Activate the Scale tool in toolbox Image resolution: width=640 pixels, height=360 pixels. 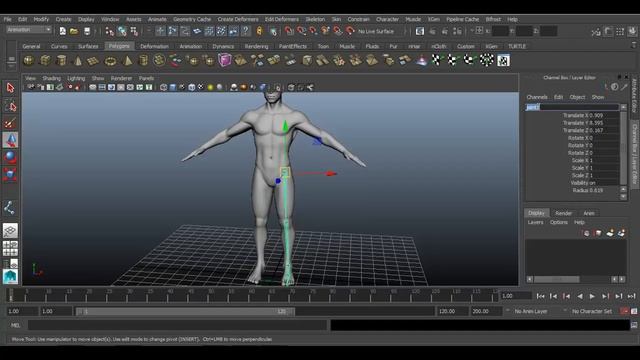[x=10, y=174]
